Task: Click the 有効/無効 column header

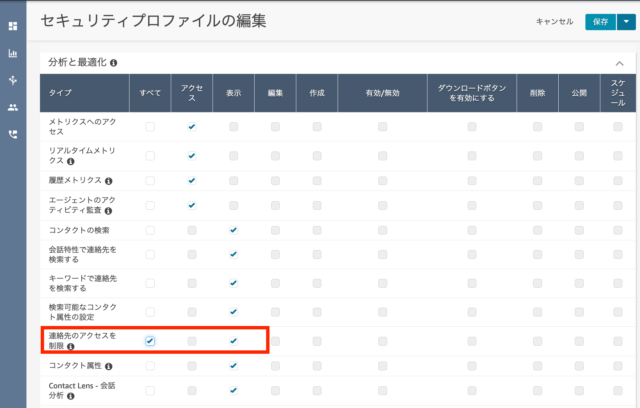Action: coord(382,93)
